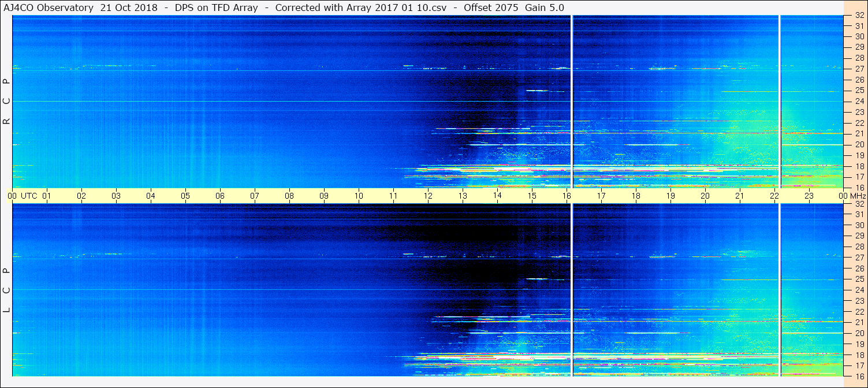Select the 26 MHz label of LCP panel

tap(859, 268)
